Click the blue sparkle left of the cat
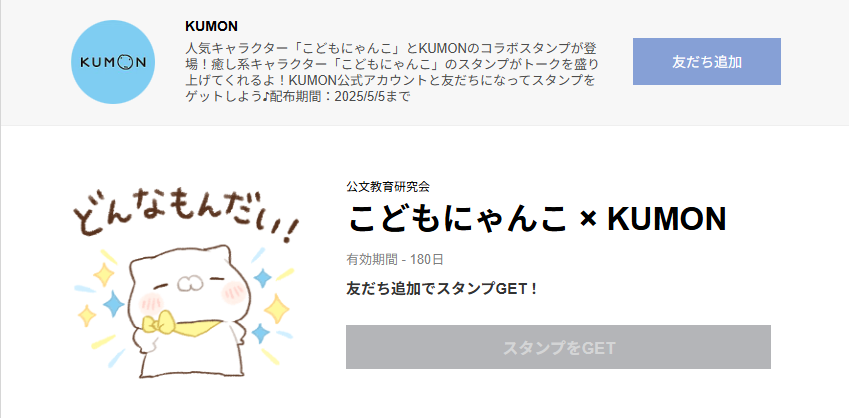849x418 pixels. pos(114,304)
